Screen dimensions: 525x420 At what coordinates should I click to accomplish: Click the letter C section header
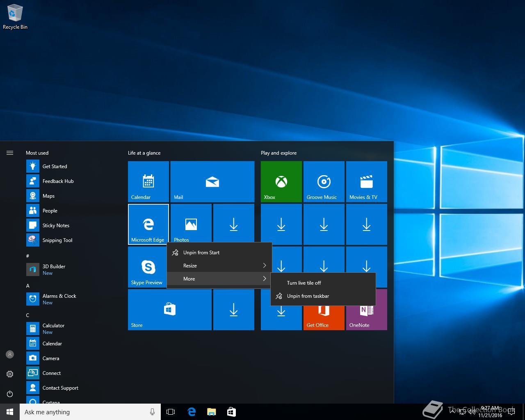click(x=28, y=315)
